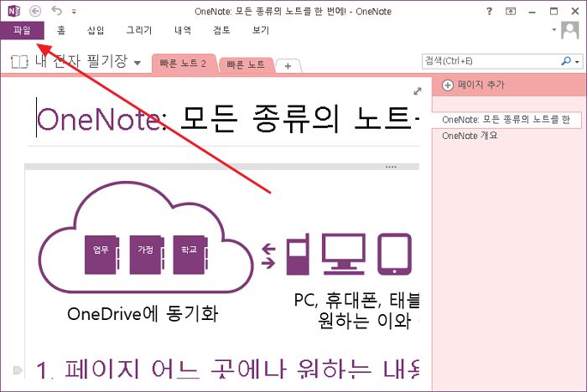Create a new section with plus tab
This screenshot has width=587, height=392.
[x=288, y=66]
